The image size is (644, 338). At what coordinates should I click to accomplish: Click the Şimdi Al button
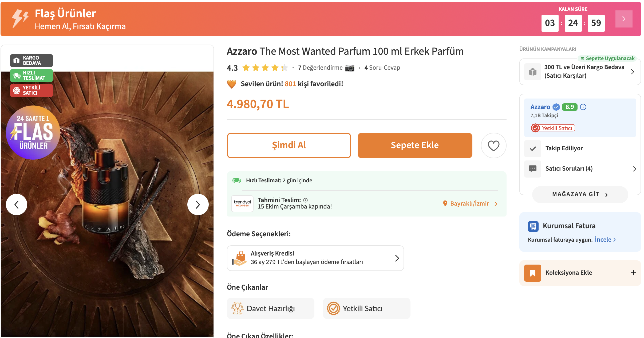coord(289,145)
